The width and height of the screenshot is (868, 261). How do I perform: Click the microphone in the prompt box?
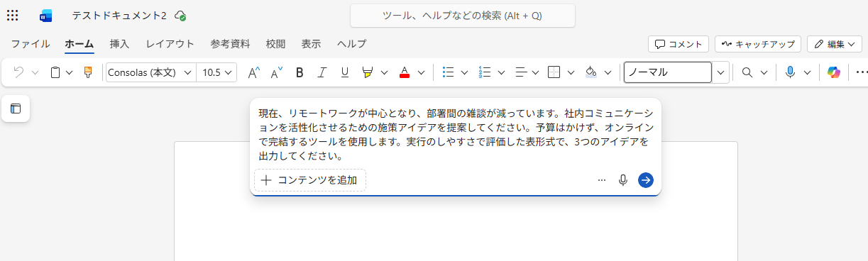click(623, 180)
